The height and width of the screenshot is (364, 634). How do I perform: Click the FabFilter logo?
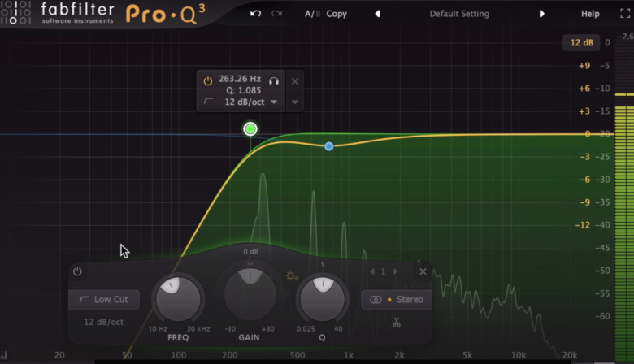[x=77, y=13]
